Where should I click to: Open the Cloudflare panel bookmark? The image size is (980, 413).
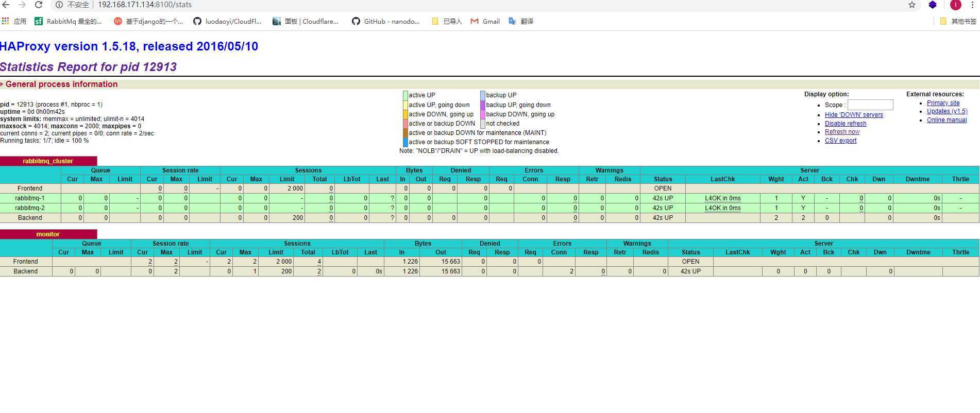(x=306, y=21)
